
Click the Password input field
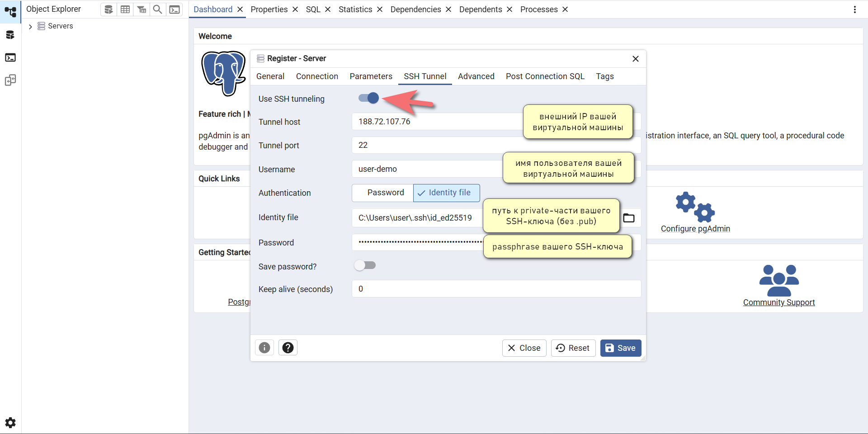pyautogui.click(x=496, y=242)
